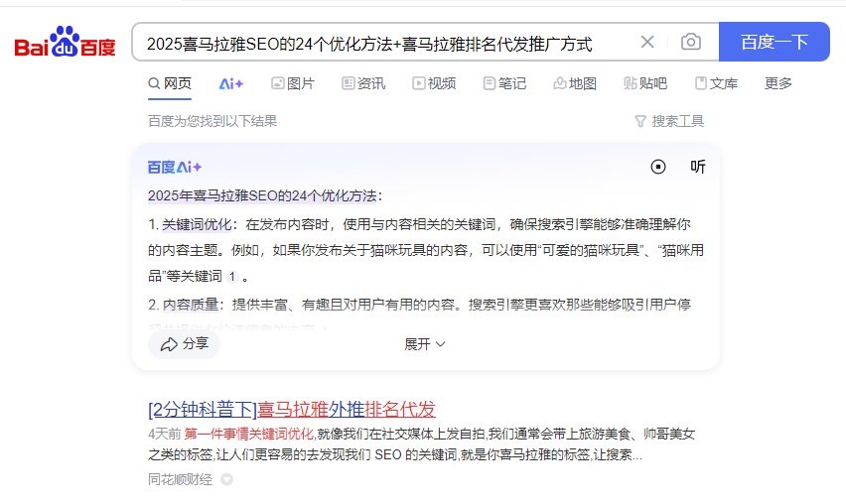The height and width of the screenshot is (504, 846).
Task: Switch to the 贴吧 tab
Action: point(645,83)
